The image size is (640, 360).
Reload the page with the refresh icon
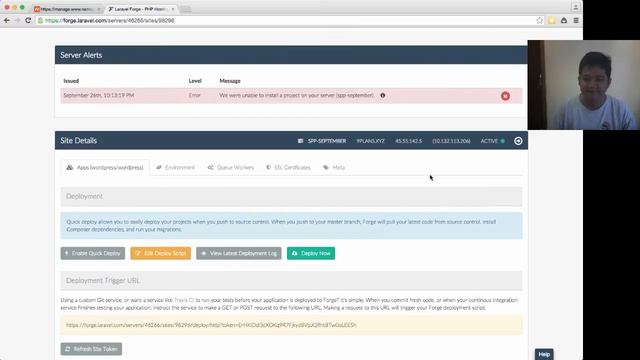(x=28, y=20)
